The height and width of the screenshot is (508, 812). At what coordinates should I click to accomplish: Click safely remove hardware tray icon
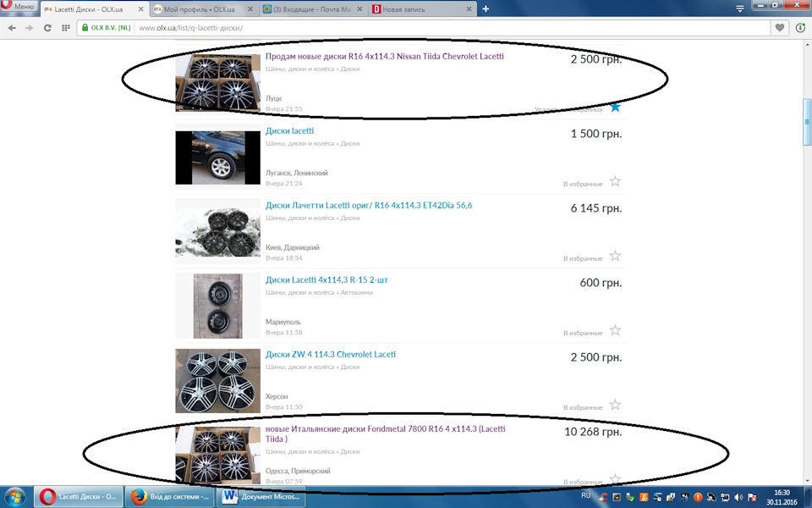pyautogui.click(x=630, y=497)
